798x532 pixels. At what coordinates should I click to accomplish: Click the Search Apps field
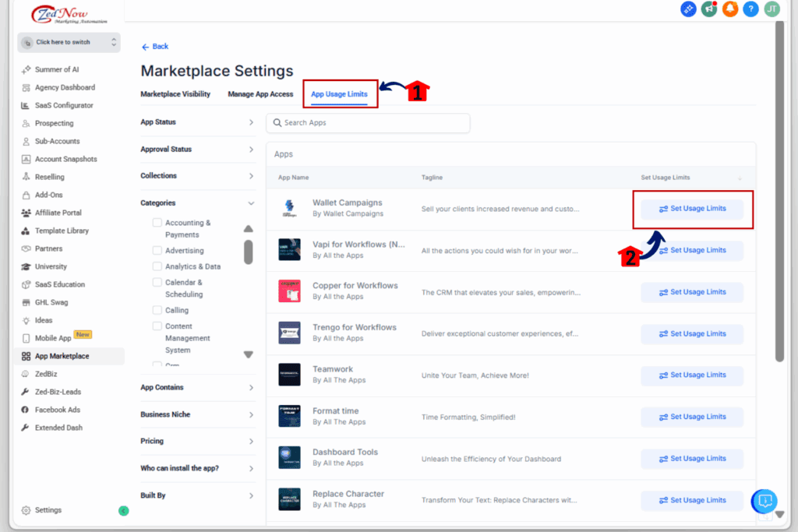coord(368,123)
